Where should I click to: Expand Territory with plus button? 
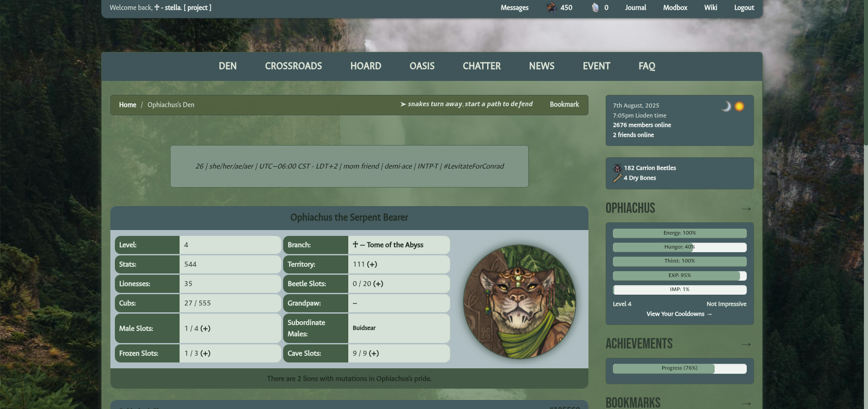[372, 264]
